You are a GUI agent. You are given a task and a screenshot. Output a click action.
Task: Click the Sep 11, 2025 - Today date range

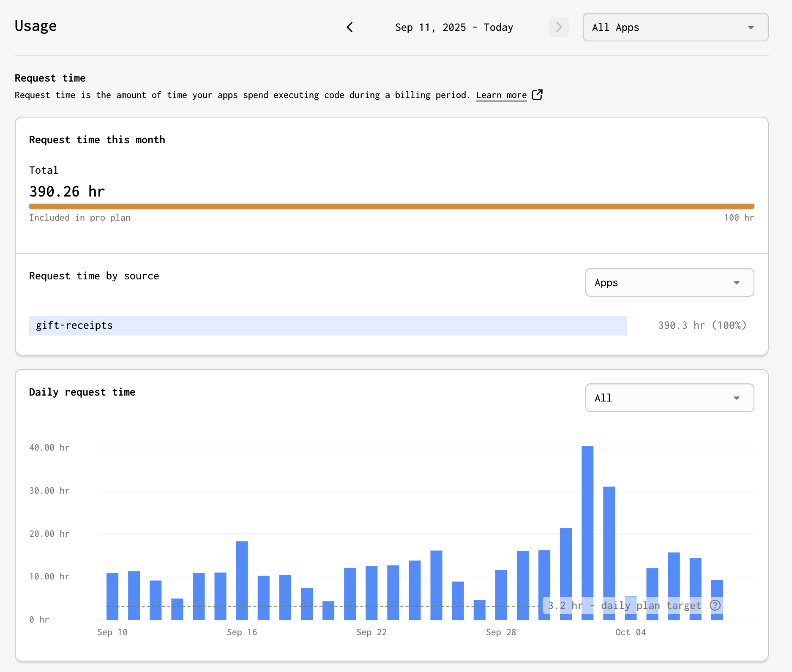(x=454, y=27)
